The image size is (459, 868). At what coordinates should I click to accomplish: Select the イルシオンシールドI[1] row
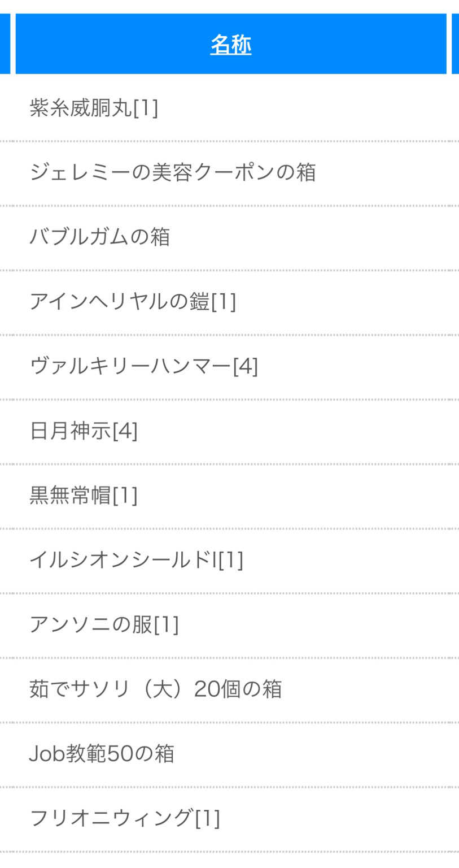click(x=136, y=560)
